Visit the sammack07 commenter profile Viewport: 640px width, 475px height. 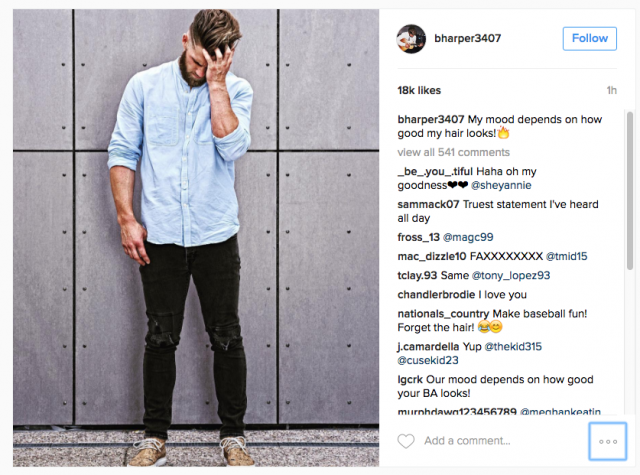428,204
